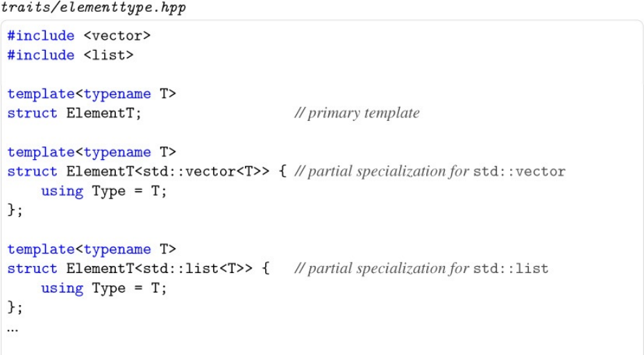
Task: Click the "partial specialization for std::vector" comment
Action: 430,172
